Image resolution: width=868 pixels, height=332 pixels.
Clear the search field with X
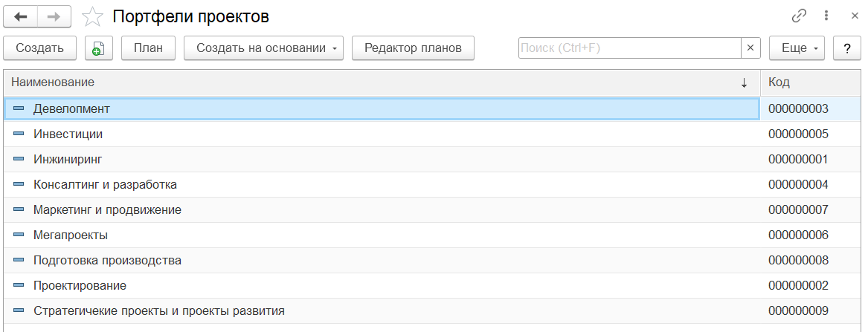(x=750, y=48)
